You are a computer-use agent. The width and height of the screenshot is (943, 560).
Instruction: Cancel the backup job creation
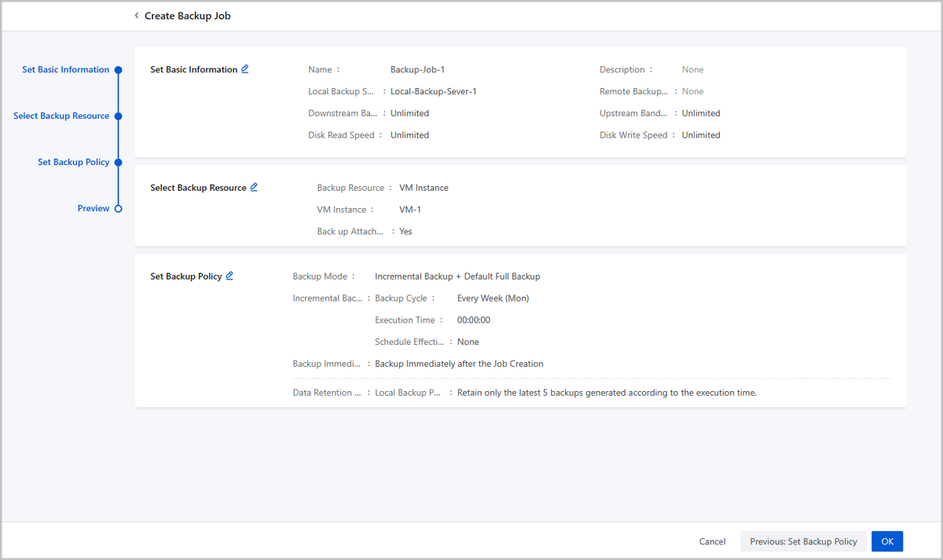click(712, 542)
